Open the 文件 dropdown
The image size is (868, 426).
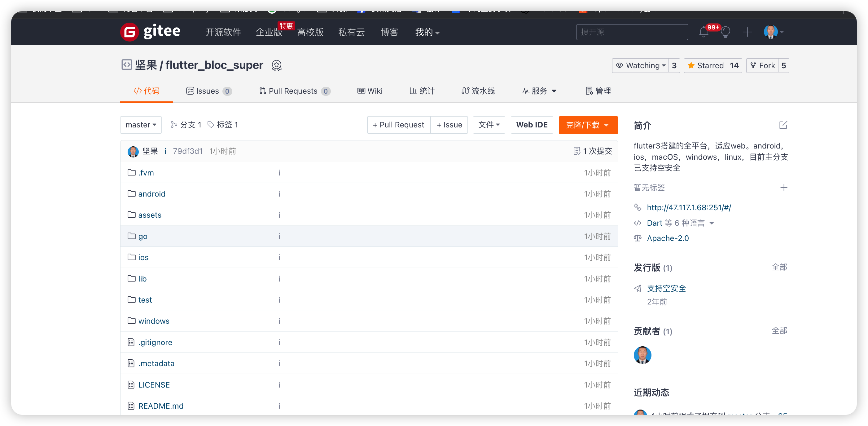pos(489,125)
